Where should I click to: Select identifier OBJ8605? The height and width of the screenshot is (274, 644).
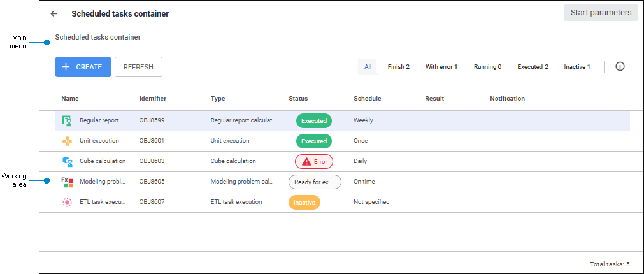click(x=152, y=181)
